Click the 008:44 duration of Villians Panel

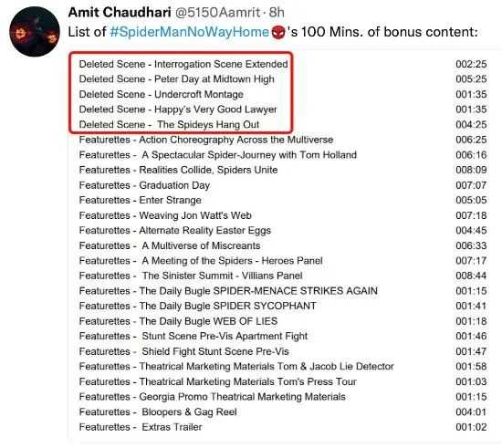(471, 276)
